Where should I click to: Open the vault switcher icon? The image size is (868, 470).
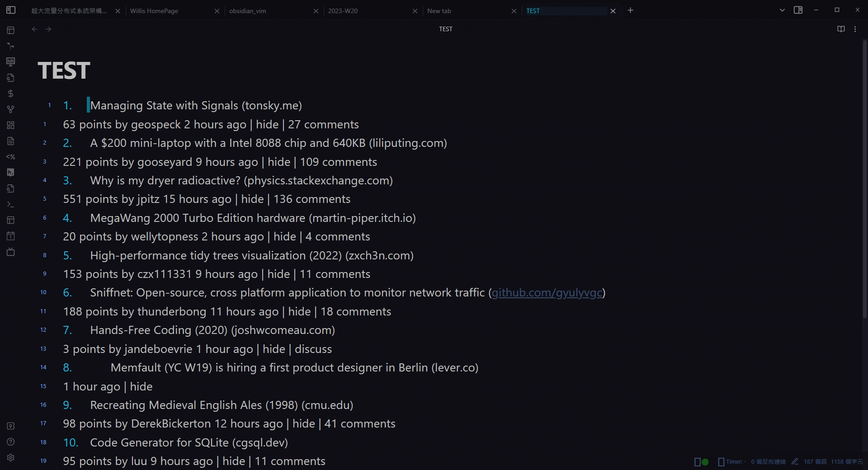[11, 426]
